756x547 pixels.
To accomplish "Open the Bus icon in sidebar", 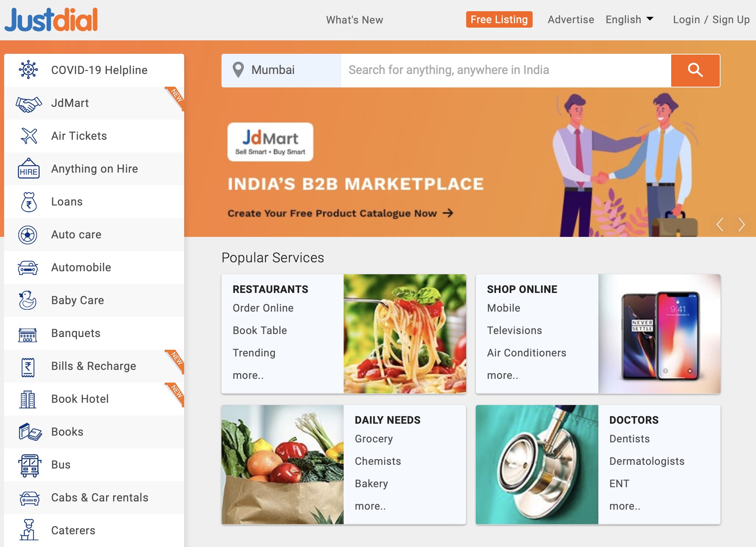I will click(29, 466).
